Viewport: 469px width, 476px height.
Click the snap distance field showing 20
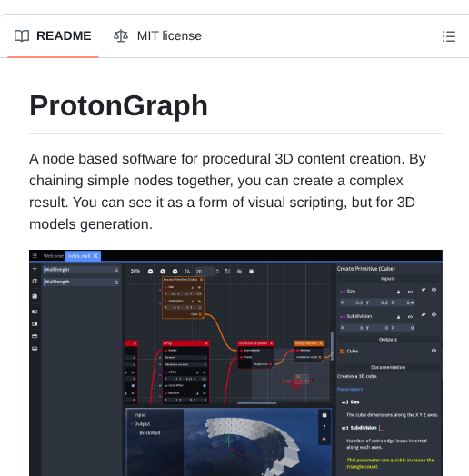pyautogui.click(x=205, y=272)
